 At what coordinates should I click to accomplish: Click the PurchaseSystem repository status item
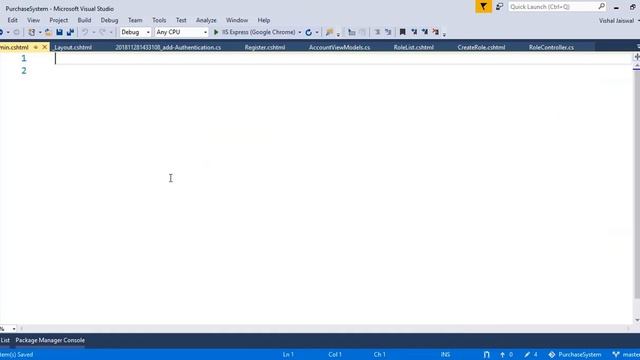pyautogui.click(x=575, y=355)
